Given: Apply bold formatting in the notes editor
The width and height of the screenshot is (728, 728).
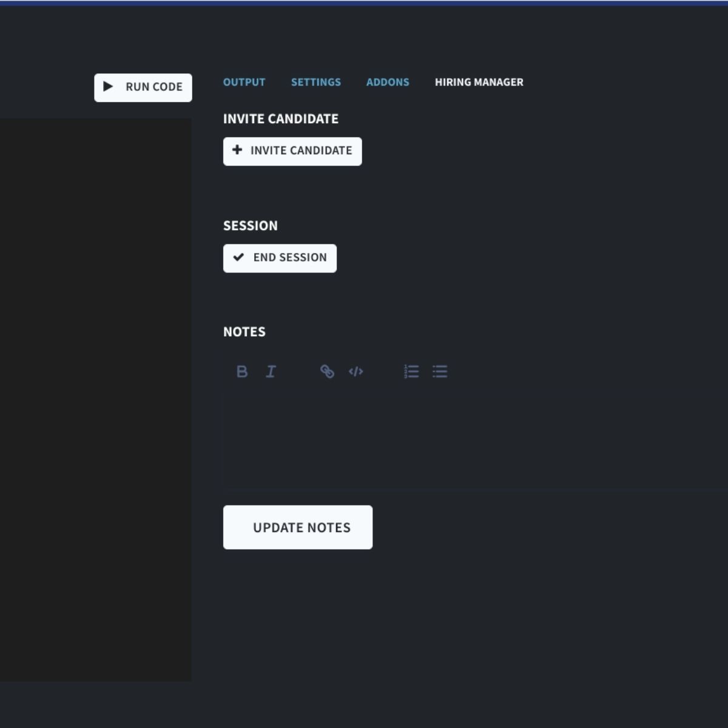Looking at the screenshot, I should (242, 372).
